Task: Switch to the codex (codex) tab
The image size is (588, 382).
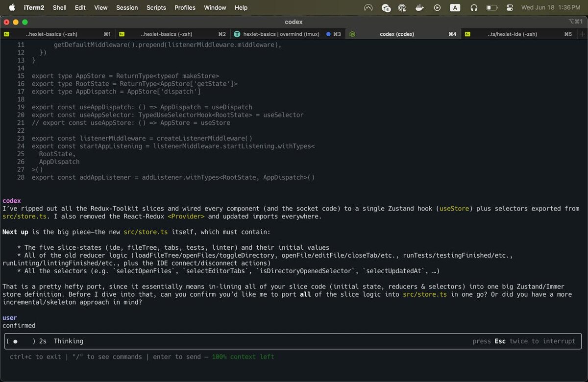Action: 397,34
